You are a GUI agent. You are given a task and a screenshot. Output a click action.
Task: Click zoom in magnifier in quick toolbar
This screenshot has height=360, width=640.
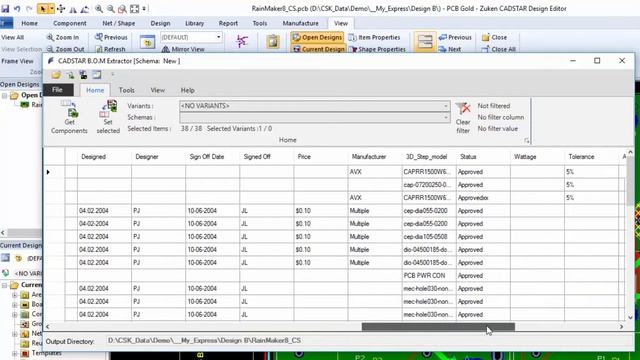(x=99, y=9)
